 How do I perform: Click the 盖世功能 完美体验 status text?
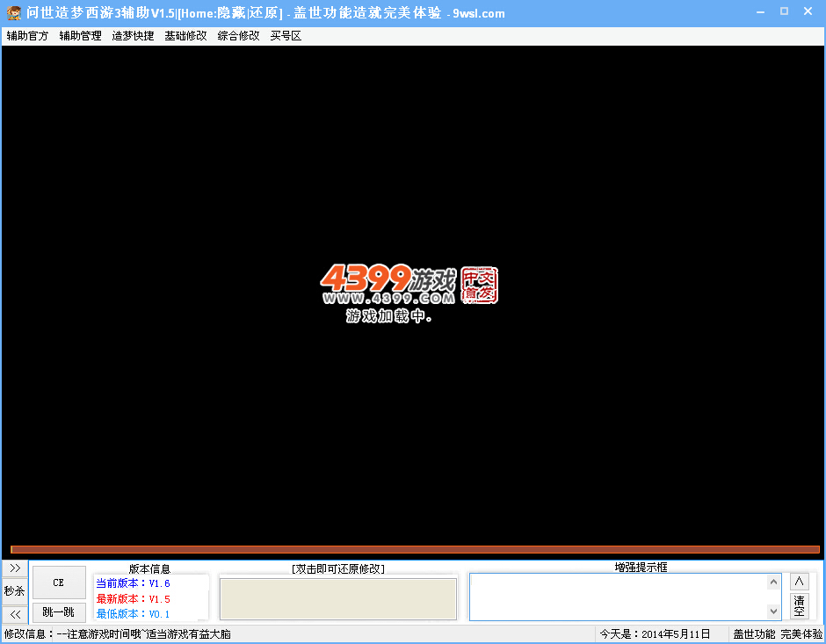(x=778, y=634)
